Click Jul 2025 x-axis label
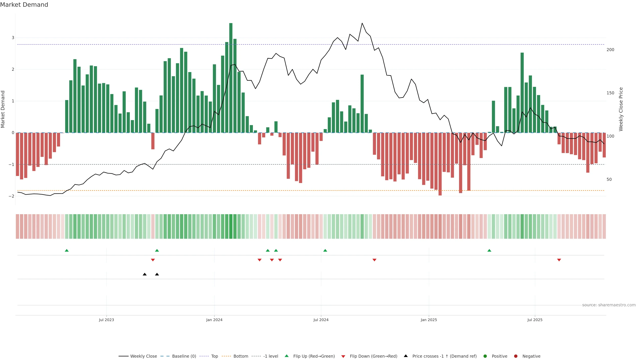 [535, 320]
